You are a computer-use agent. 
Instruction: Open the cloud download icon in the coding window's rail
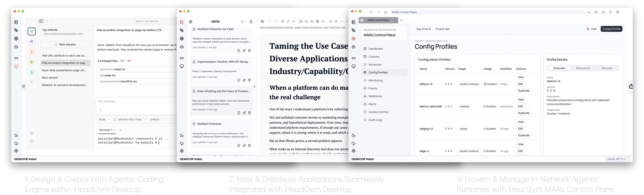[16, 144]
